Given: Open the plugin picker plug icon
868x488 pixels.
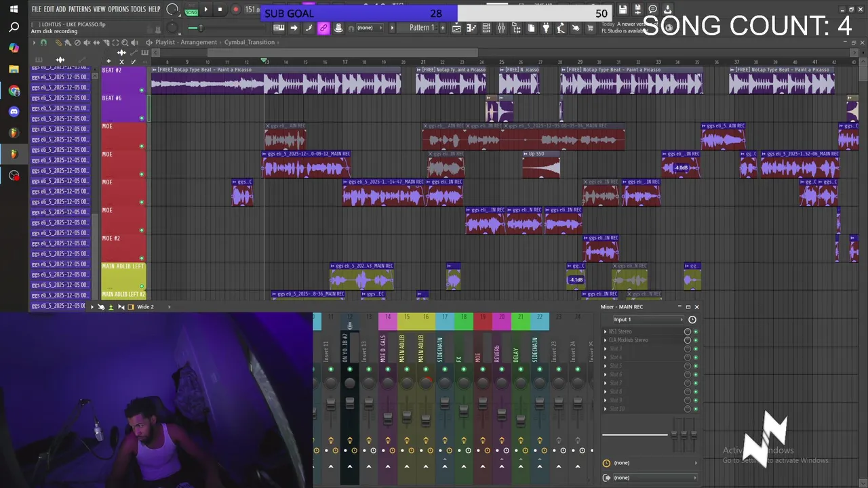Looking at the screenshot, I should coord(546,28).
